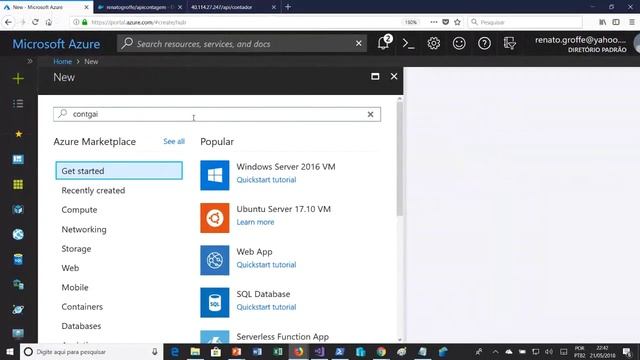Open Windows Server Quickstart tutorial link
The height and width of the screenshot is (360, 640).
click(x=266, y=180)
